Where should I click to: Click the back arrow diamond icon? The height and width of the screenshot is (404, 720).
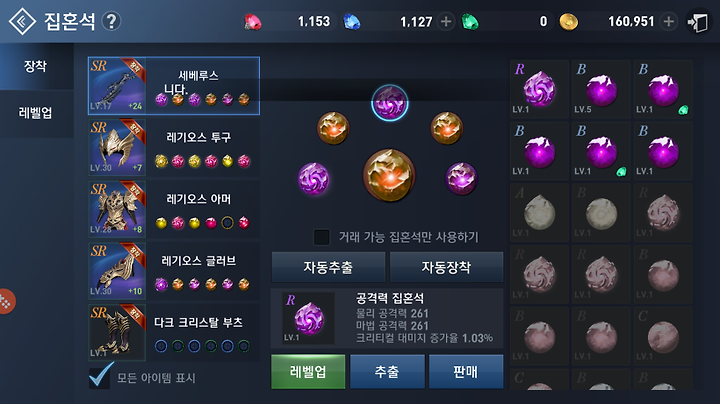point(22,21)
